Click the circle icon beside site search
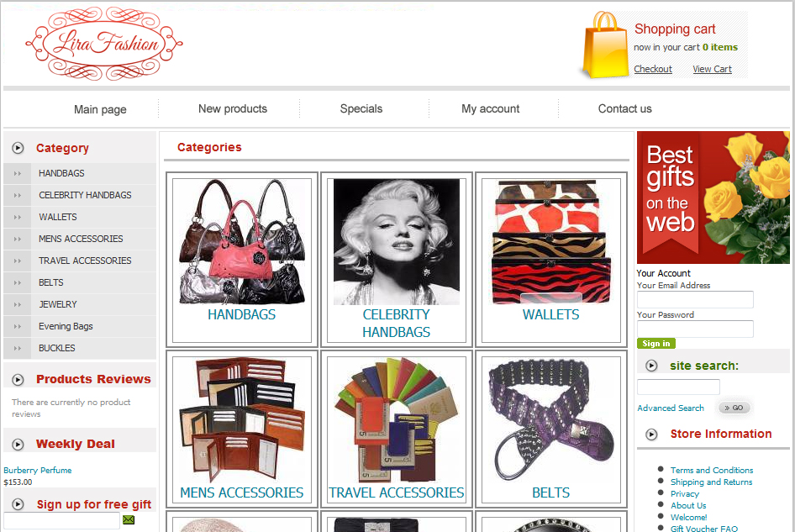Image resolution: width=795 pixels, height=532 pixels. pyautogui.click(x=651, y=366)
